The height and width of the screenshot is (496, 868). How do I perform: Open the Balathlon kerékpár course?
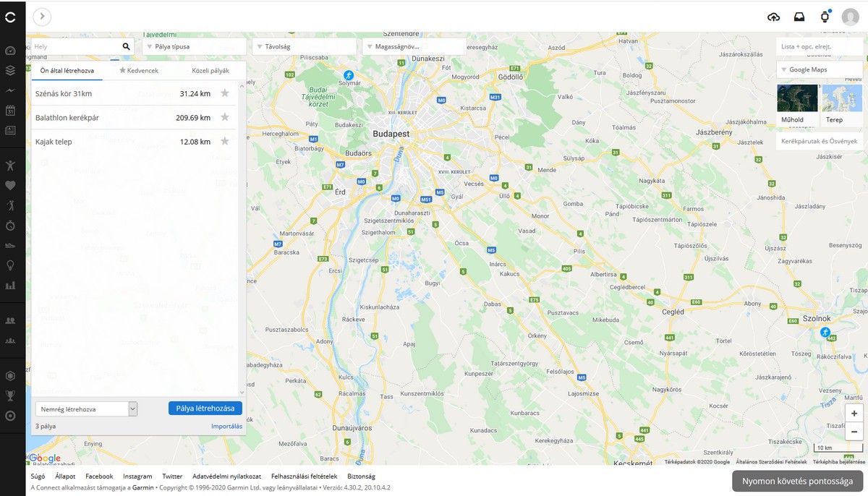(x=67, y=117)
